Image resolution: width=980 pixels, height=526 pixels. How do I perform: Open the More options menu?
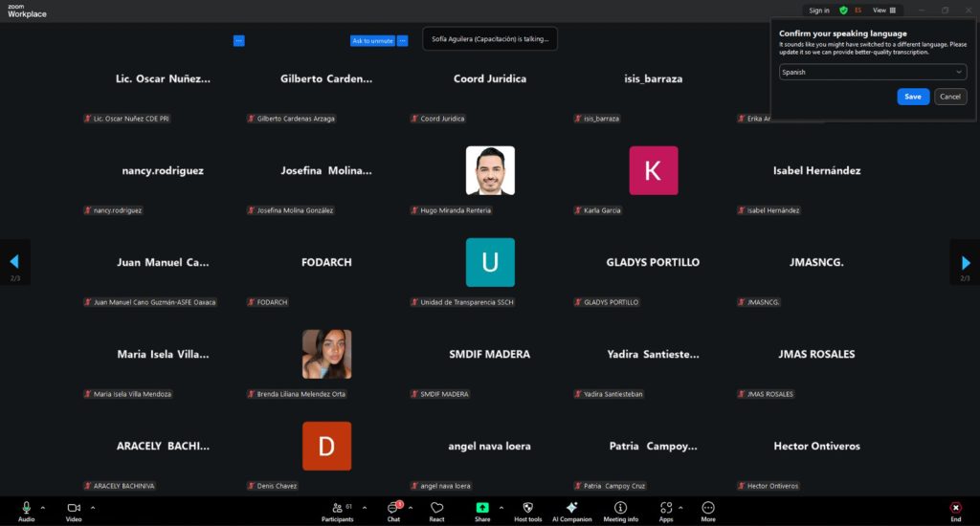point(708,511)
